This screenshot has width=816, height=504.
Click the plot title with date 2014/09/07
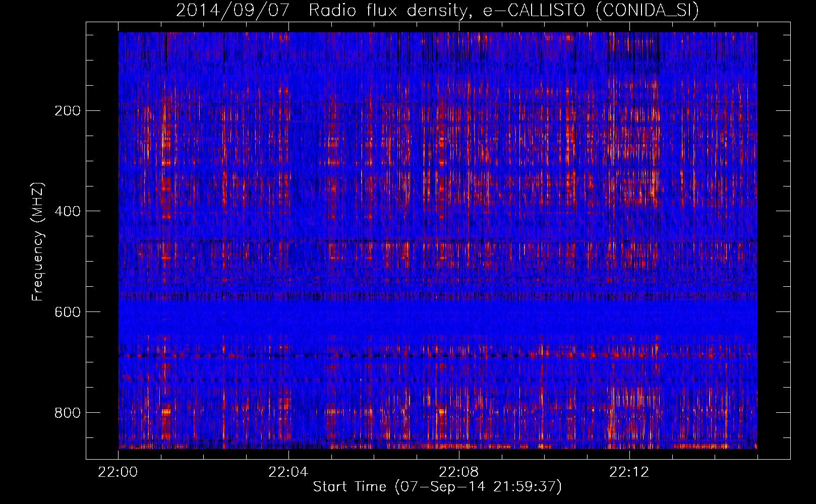point(437,10)
